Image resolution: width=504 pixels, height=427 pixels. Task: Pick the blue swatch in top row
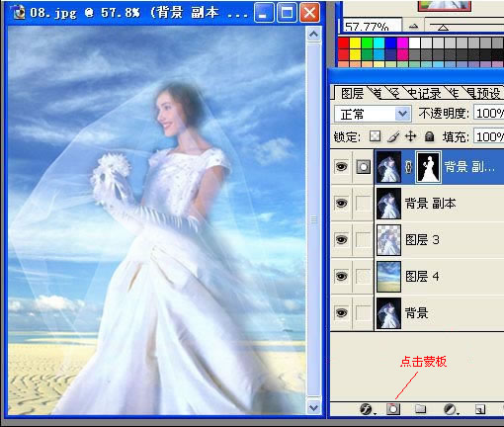390,43
